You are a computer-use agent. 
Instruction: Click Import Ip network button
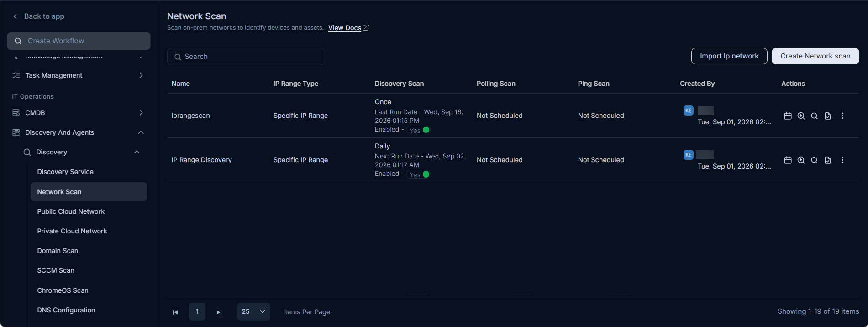(x=729, y=56)
